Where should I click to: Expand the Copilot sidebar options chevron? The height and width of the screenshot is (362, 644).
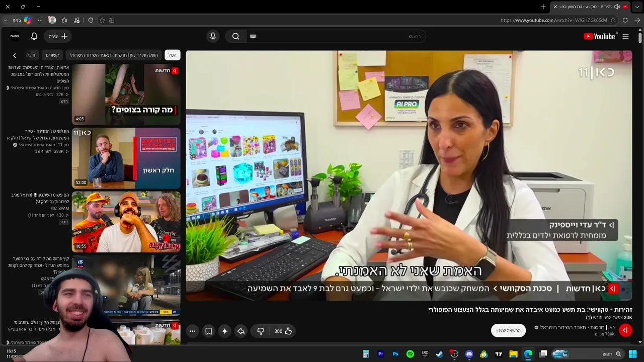click(5, 20)
